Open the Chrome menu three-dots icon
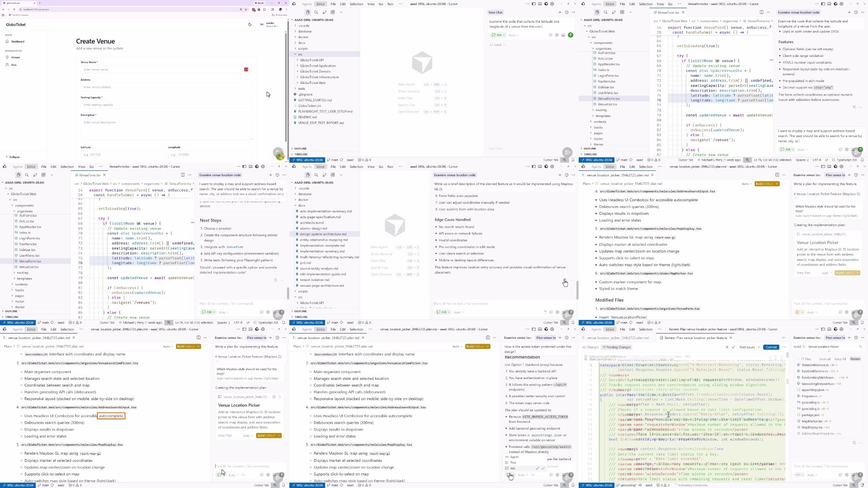 pyautogui.click(x=286, y=9)
